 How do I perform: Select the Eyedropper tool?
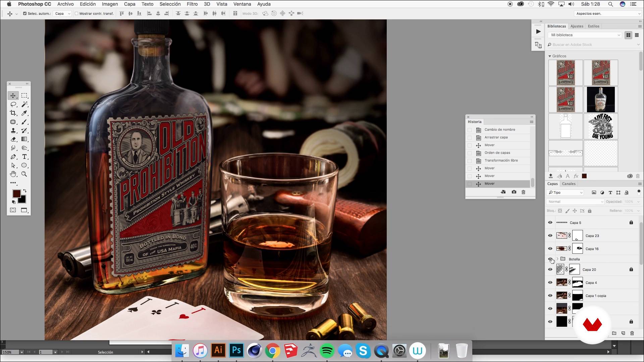click(24, 113)
